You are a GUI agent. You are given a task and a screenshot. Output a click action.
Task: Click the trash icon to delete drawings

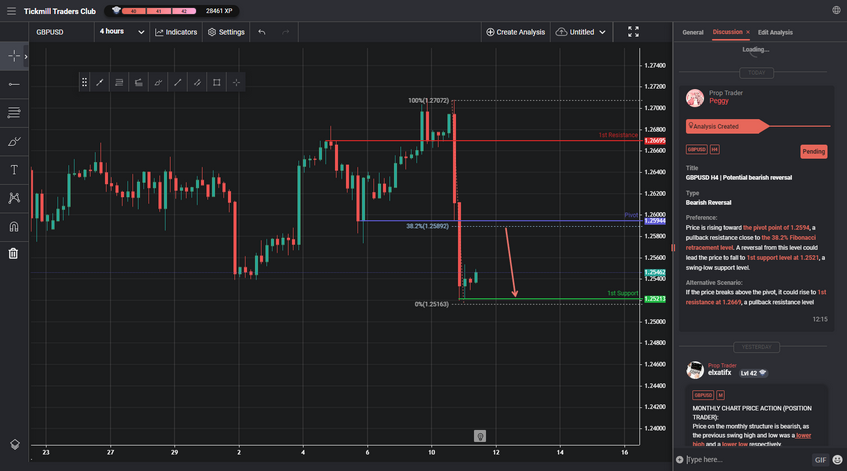[14, 253]
